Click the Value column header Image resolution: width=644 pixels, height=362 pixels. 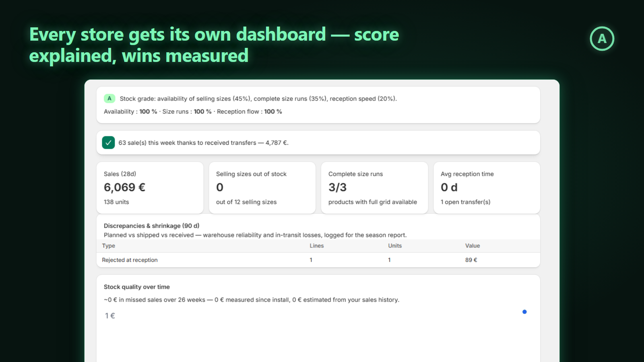tap(473, 246)
